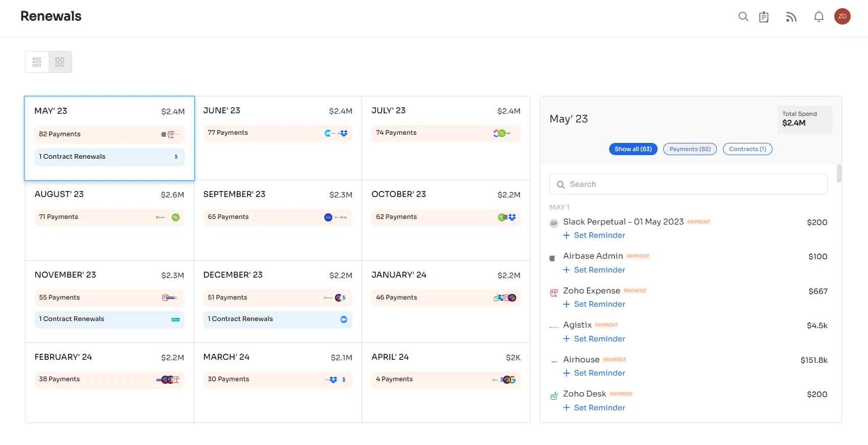The image size is (868, 445).
Task: Click the SP Slack avatar icon
Action: tap(553, 223)
